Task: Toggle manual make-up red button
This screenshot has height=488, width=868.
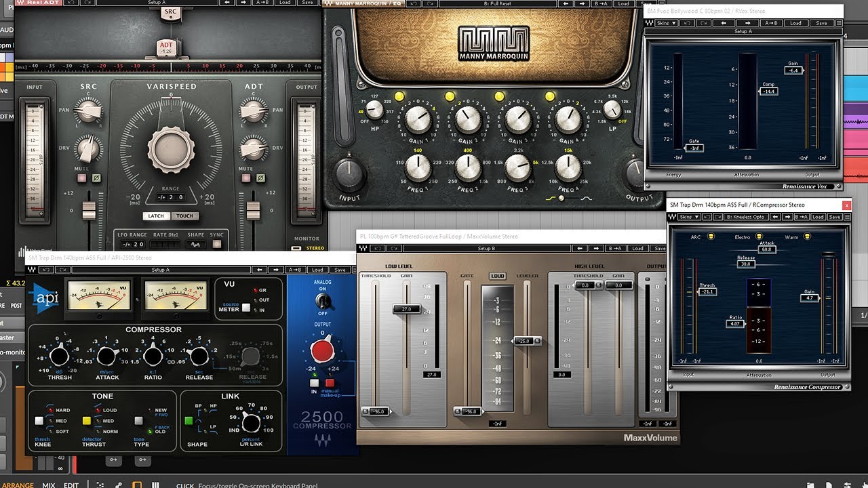Action: [x=330, y=383]
